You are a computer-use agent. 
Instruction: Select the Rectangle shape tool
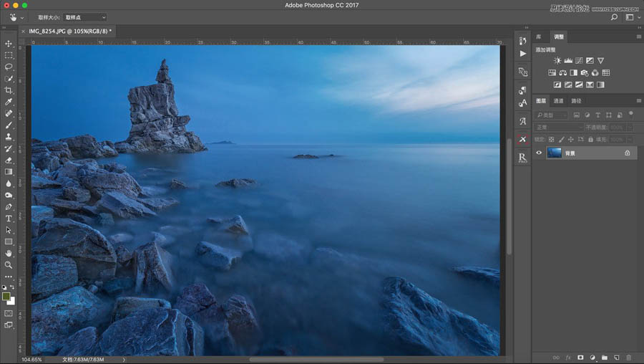point(8,241)
